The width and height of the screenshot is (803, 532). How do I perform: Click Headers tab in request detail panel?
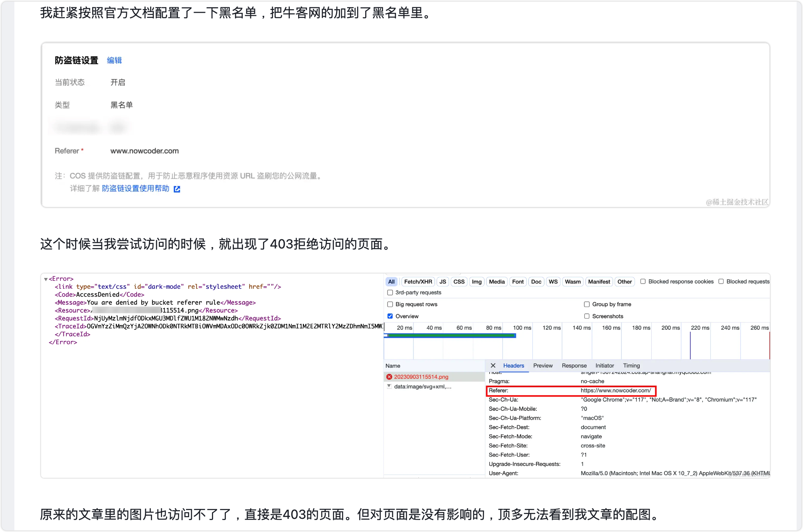point(513,365)
